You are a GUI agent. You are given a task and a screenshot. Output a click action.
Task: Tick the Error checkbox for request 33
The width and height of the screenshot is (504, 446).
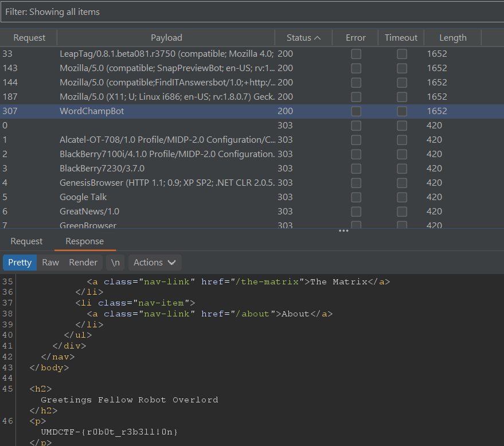[x=356, y=54]
